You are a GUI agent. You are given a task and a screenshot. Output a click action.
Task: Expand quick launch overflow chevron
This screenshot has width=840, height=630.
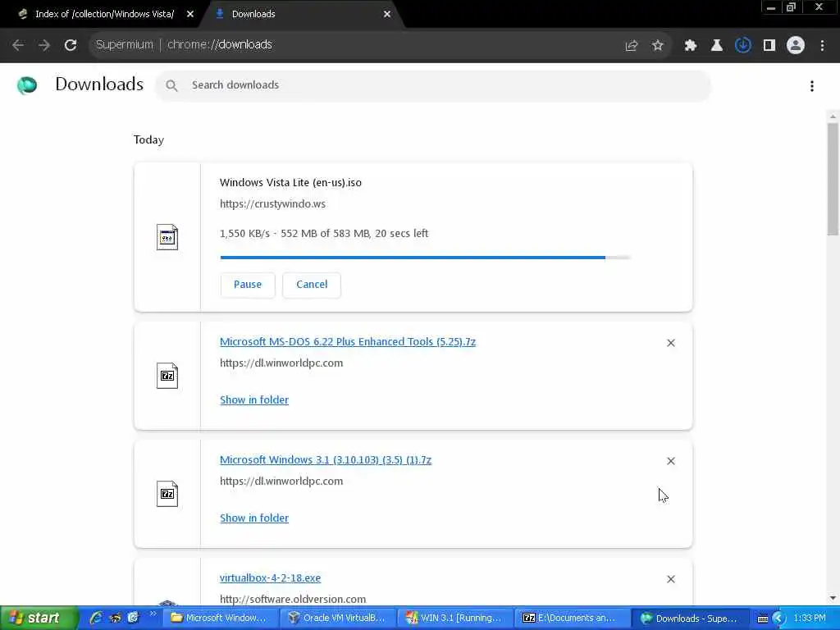pos(153,614)
